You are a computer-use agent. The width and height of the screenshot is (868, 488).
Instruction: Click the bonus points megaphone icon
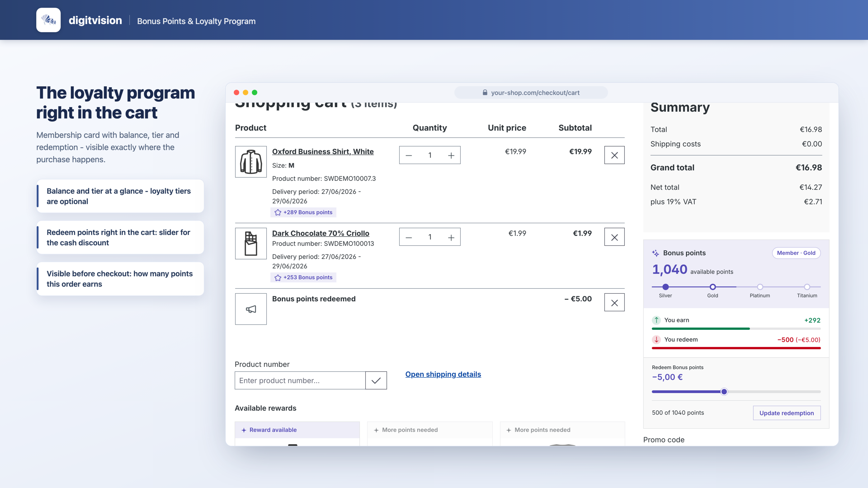coord(251,309)
